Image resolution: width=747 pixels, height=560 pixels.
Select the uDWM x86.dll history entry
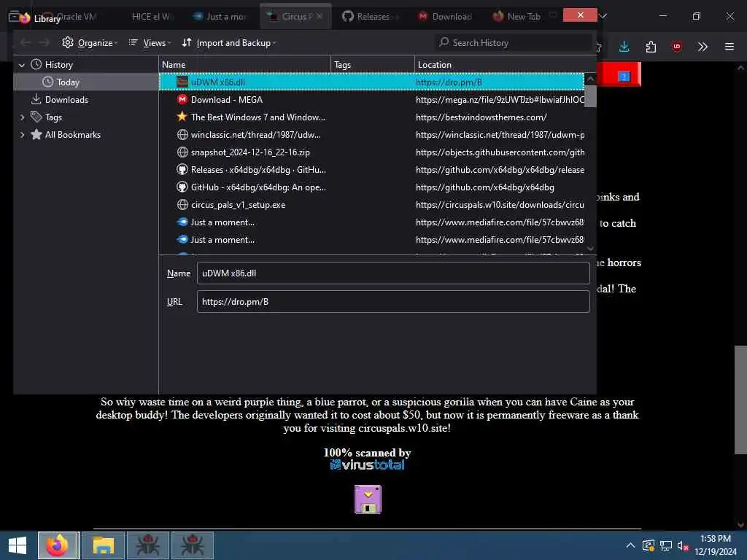pos(371,82)
